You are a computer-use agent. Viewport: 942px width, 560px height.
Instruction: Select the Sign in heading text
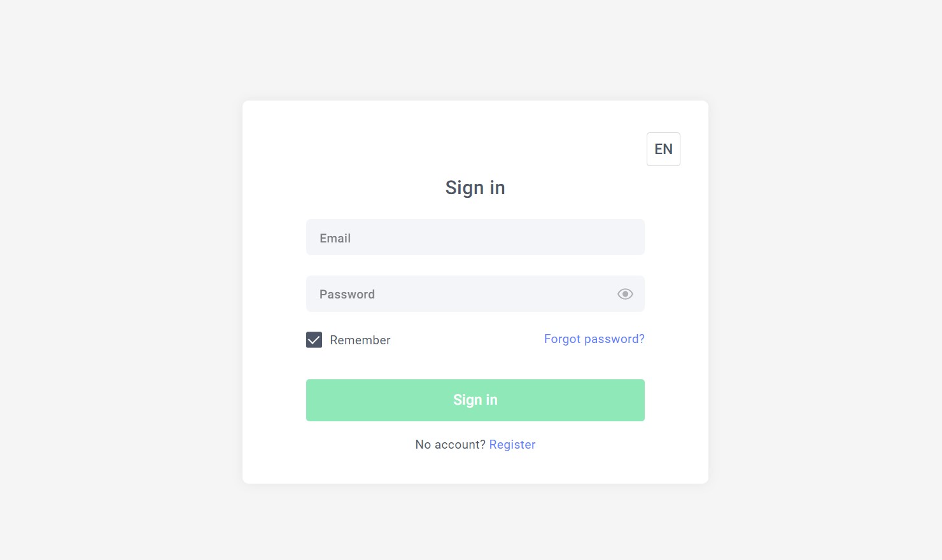pyautogui.click(x=475, y=188)
